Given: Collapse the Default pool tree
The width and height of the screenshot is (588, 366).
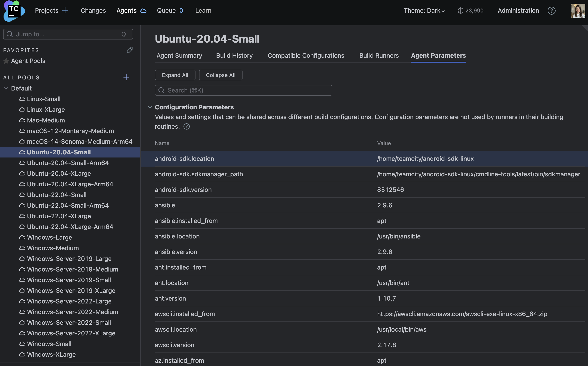Looking at the screenshot, I should [6, 88].
